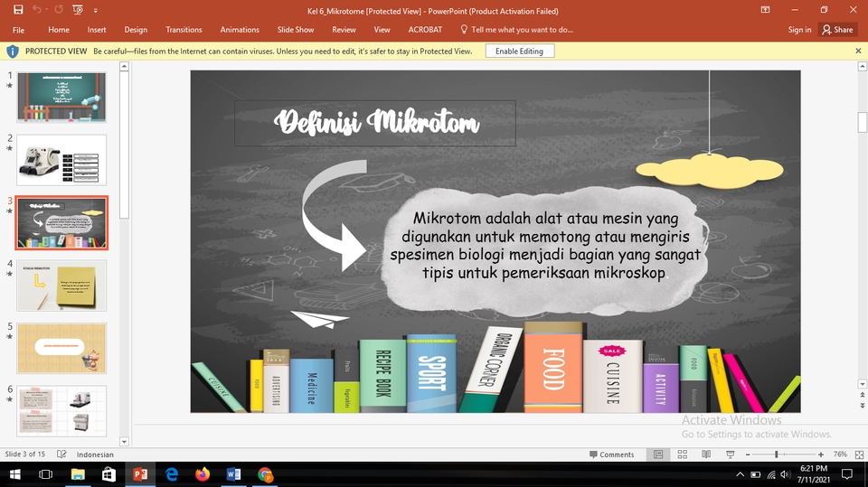Screen dimensions: 868x487
Task: Open Microsoft Store from taskbar
Action: pyautogui.click(x=108, y=474)
